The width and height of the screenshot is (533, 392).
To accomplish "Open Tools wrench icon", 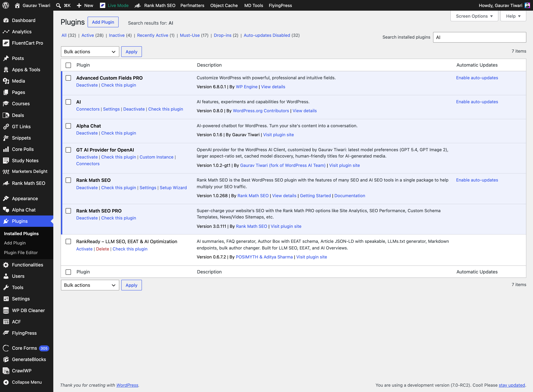I will click(6, 287).
